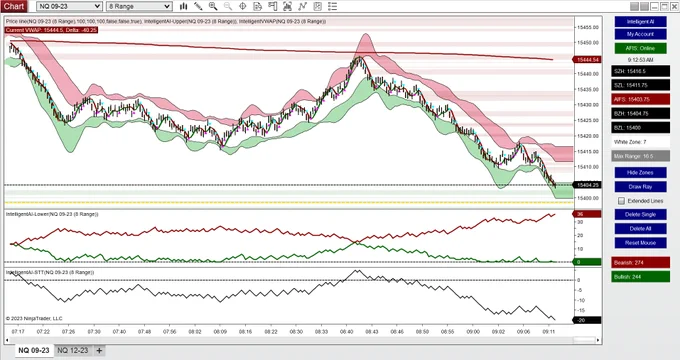Open the NQ 09-23 instrument dropdown

pyautogui.click(x=69, y=6)
